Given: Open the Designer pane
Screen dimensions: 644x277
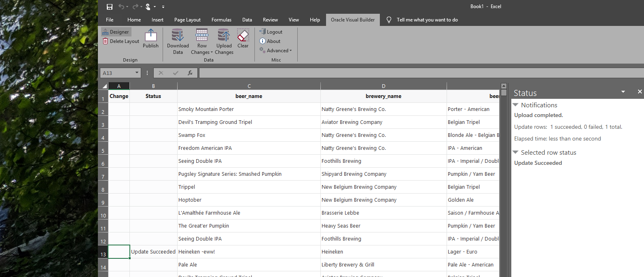Looking at the screenshot, I should (x=116, y=32).
